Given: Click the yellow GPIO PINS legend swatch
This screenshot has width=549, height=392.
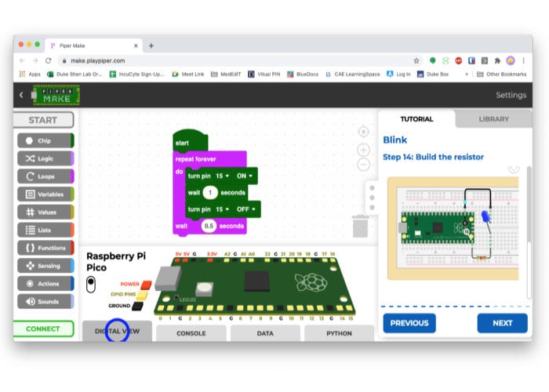Looking at the screenshot, I should (x=142, y=296).
